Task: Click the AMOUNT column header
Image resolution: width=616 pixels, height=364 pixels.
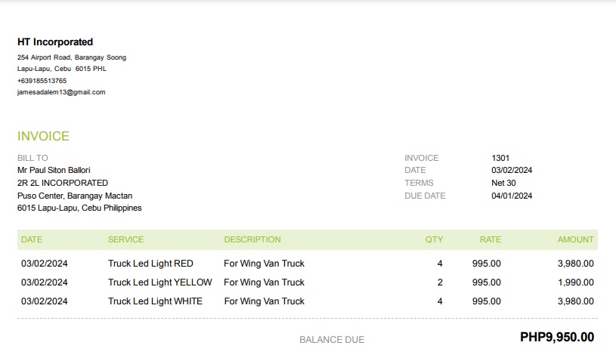Action: (575, 239)
